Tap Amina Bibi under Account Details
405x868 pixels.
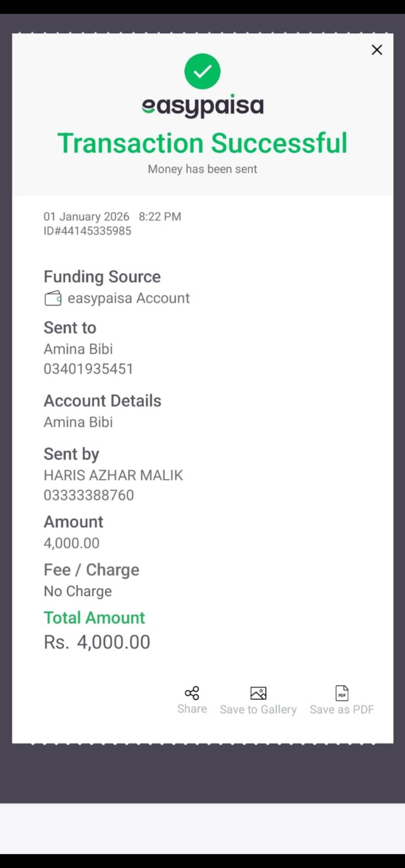[78, 422]
